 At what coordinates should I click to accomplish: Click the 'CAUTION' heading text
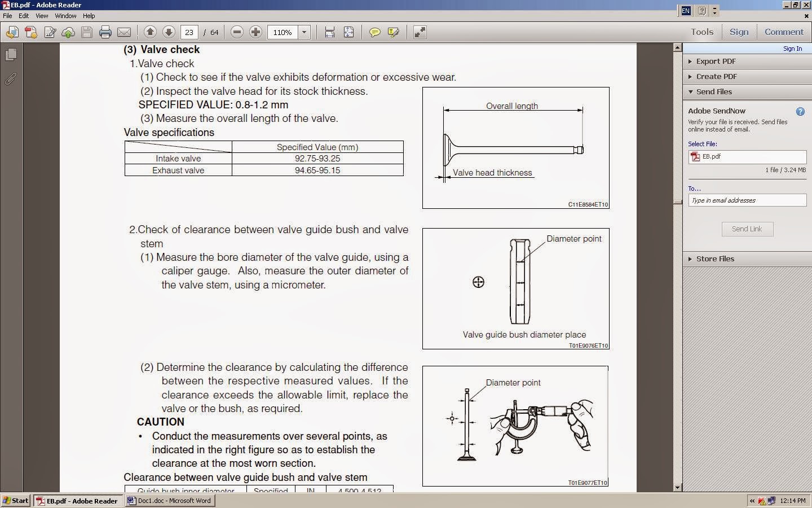[x=161, y=422]
